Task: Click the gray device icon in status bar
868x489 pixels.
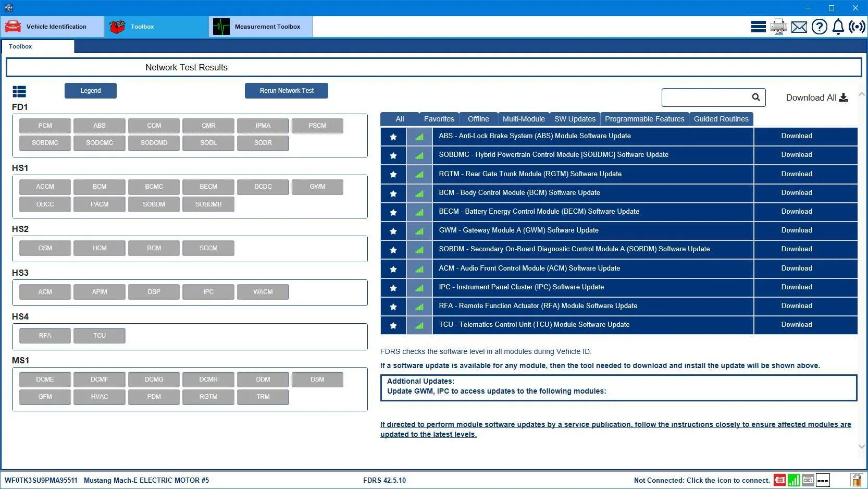Action: 808,480
